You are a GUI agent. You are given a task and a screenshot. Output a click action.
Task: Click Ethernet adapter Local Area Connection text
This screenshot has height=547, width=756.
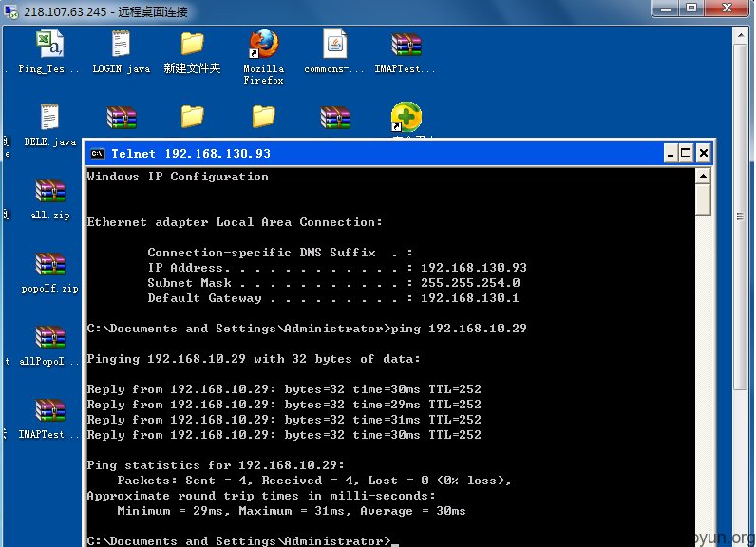tap(235, 222)
